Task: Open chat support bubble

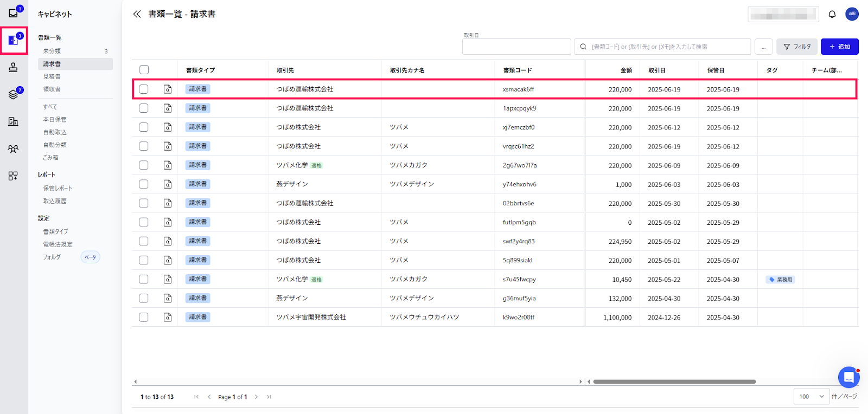Action: pos(848,377)
